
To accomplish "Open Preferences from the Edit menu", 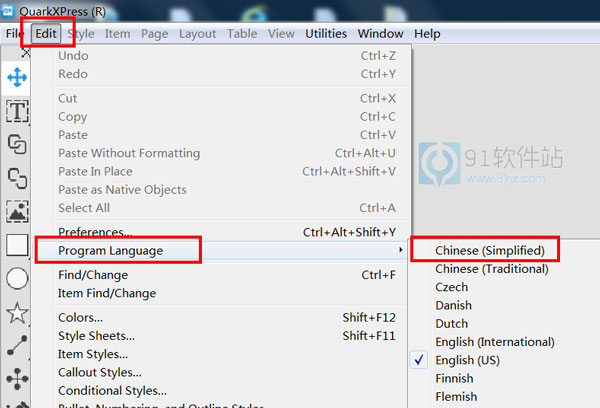I will pyautogui.click(x=96, y=232).
